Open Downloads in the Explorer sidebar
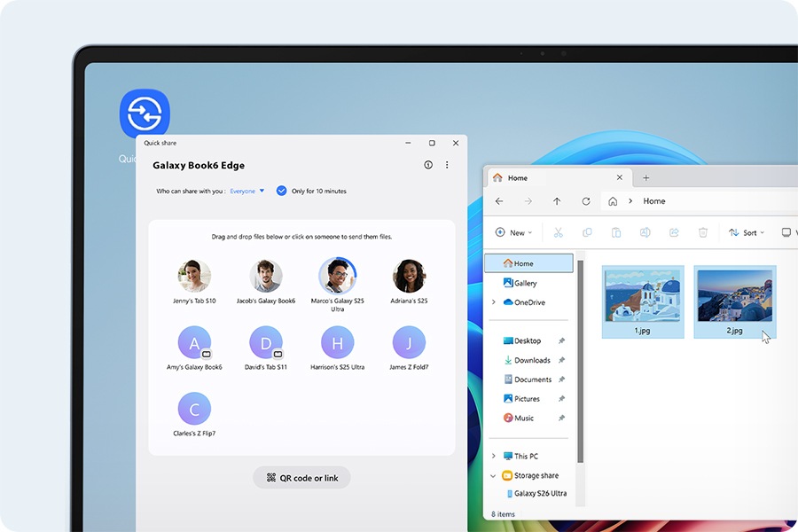This screenshot has width=798, height=532. [527, 360]
